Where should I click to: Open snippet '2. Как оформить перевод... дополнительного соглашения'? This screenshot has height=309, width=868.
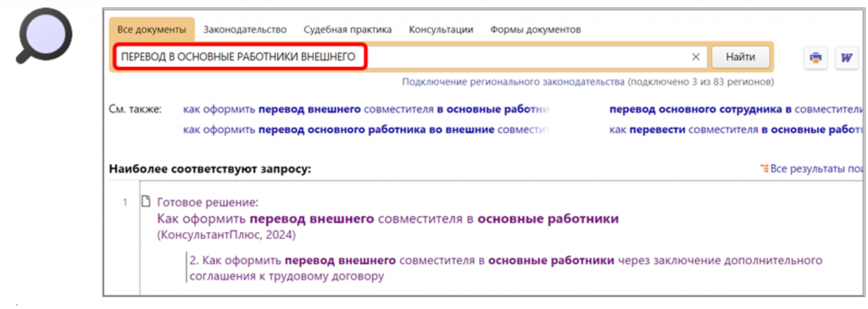coord(506,268)
